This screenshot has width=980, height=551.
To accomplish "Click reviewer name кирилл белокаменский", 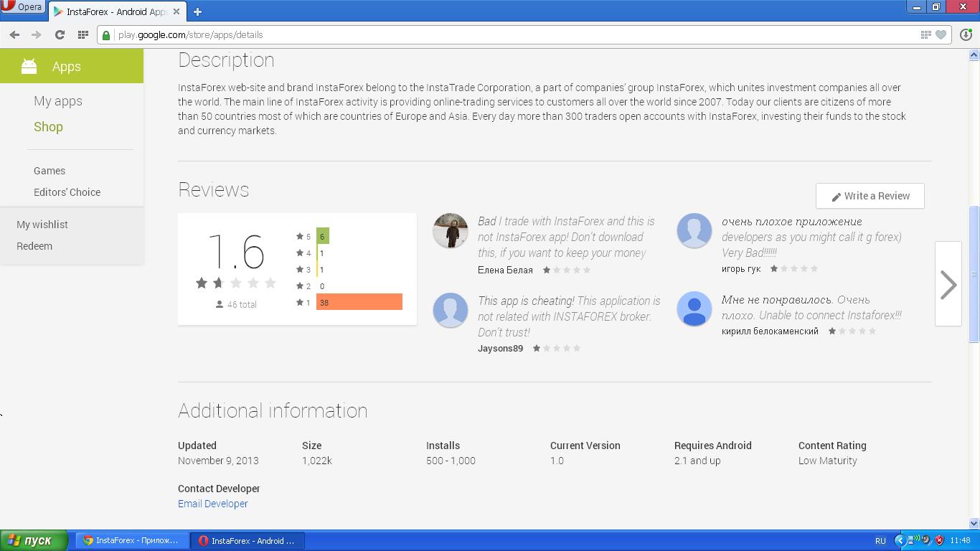I will point(770,331).
